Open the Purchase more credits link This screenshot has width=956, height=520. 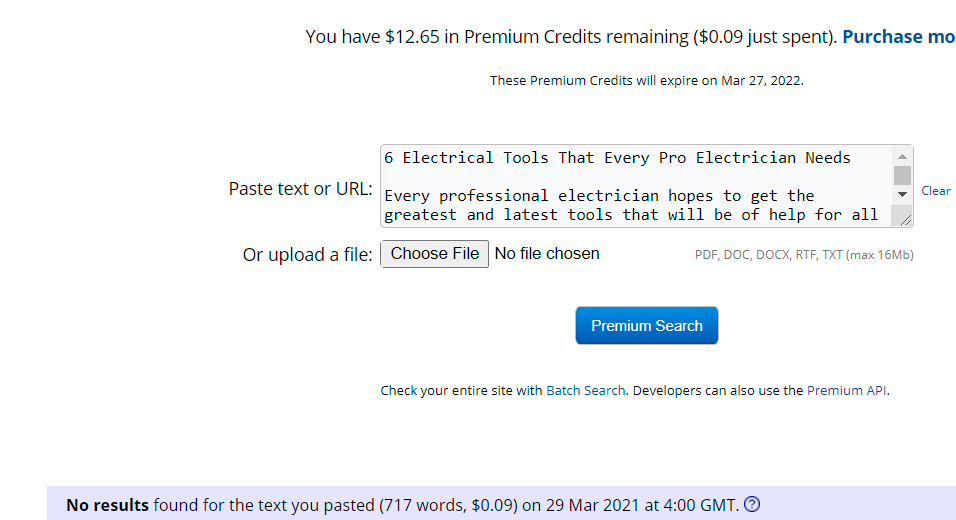[x=897, y=37]
